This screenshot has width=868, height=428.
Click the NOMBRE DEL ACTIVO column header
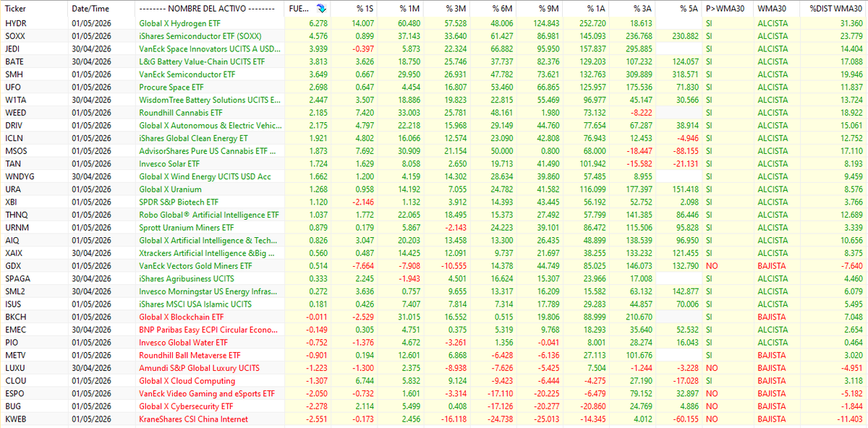[207, 9]
